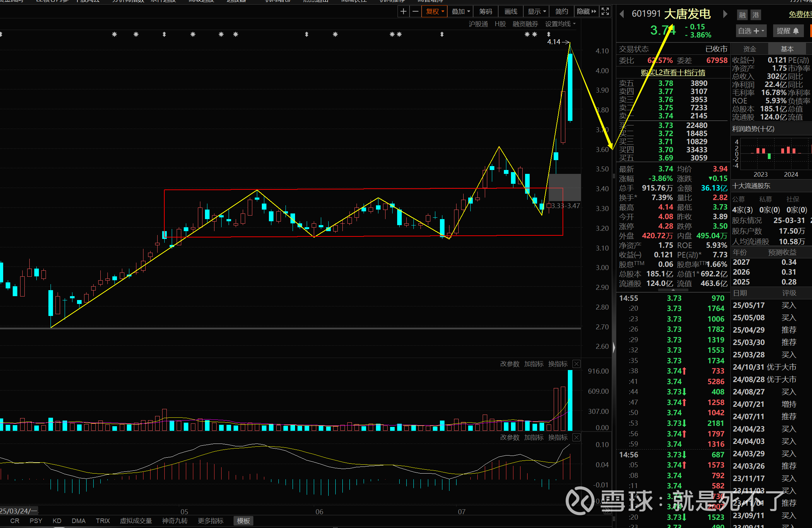812x528 pixels.
Task: Click the 融资融券 tag
Action: [525, 24]
